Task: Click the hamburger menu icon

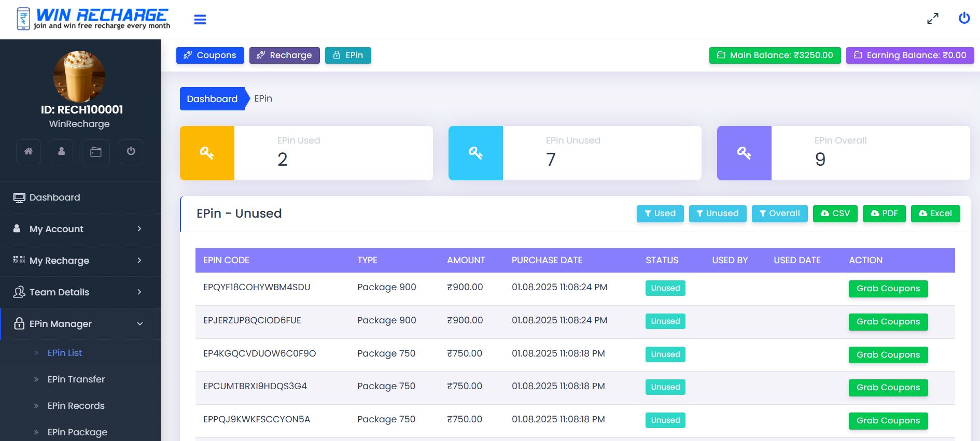Action: 200,20
